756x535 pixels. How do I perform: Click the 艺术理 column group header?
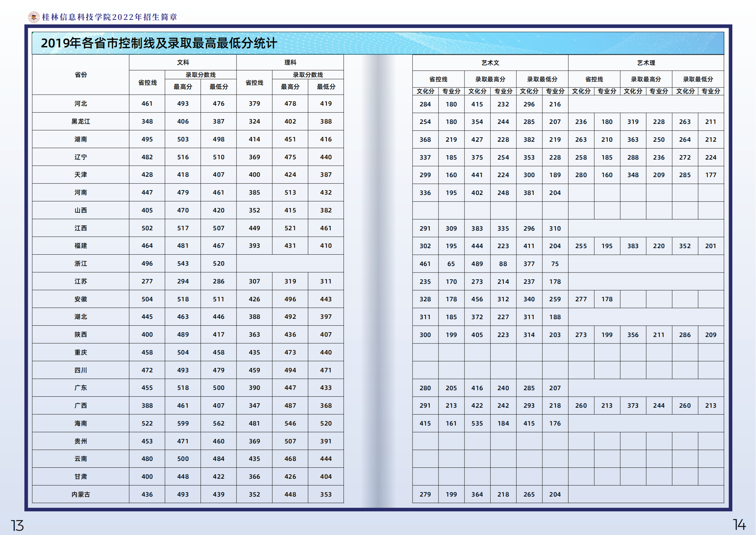646,63
